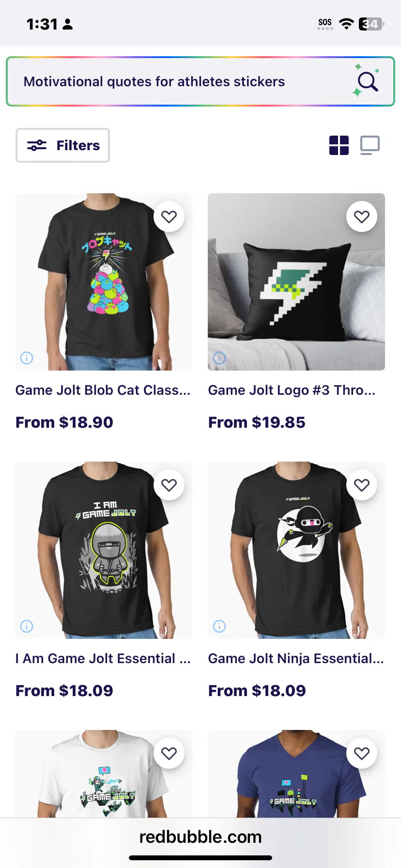Focus the search field with athletes stickers query
This screenshot has width=401, height=868.
pos(200,81)
